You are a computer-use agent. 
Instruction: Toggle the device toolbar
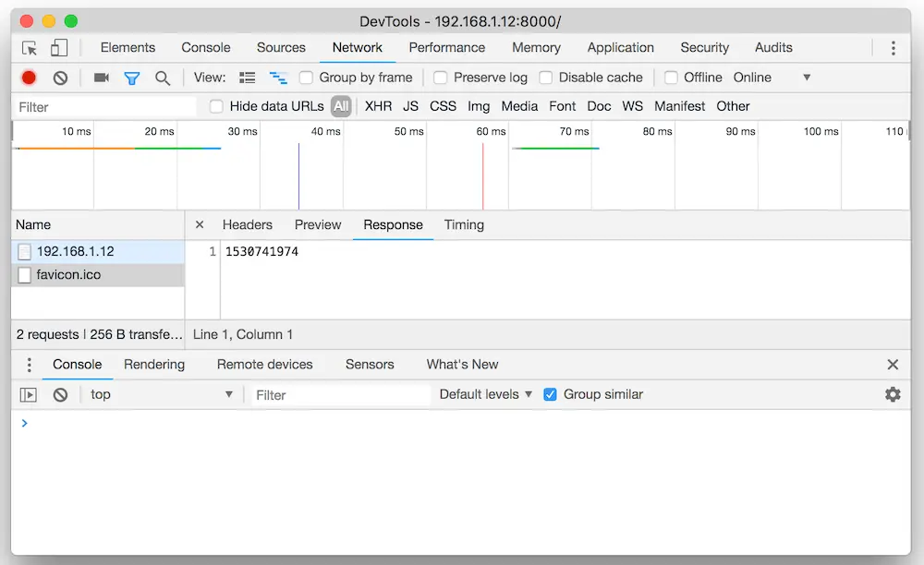click(58, 47)
